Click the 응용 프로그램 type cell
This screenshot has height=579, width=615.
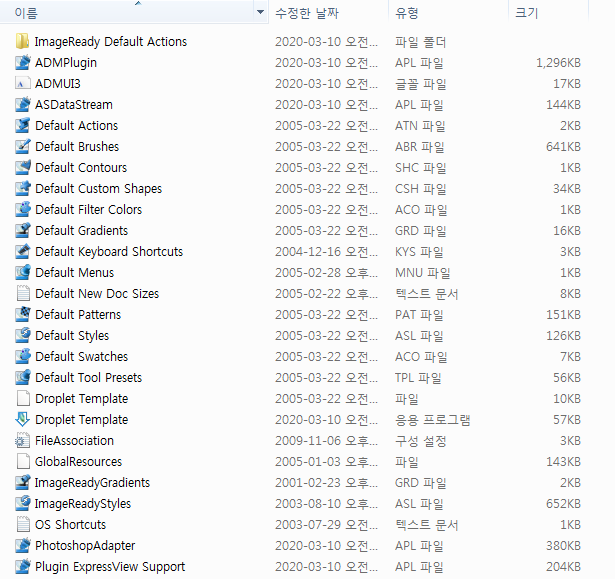(x=432, y=420)
